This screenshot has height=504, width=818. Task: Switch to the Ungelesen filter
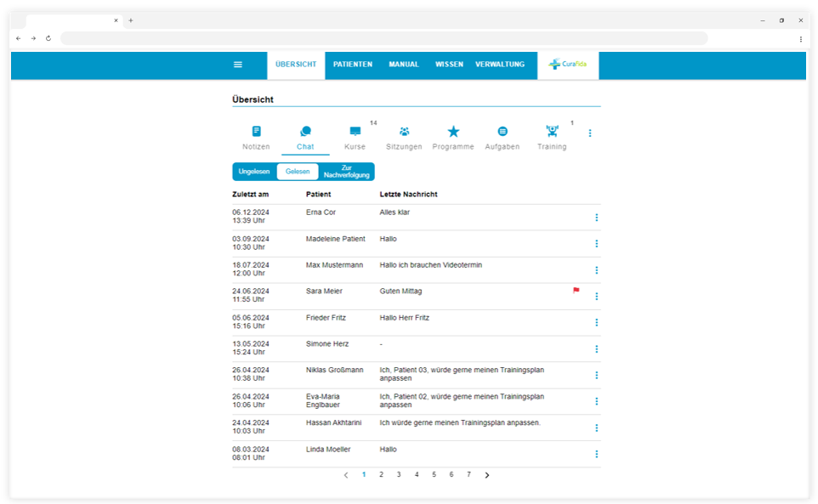pos(254,172)
